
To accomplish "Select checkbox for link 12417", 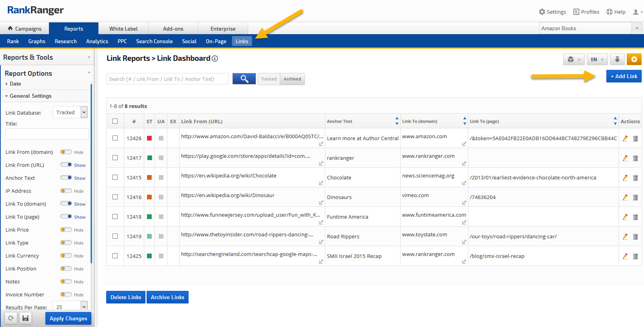I will tap(115, 158).
